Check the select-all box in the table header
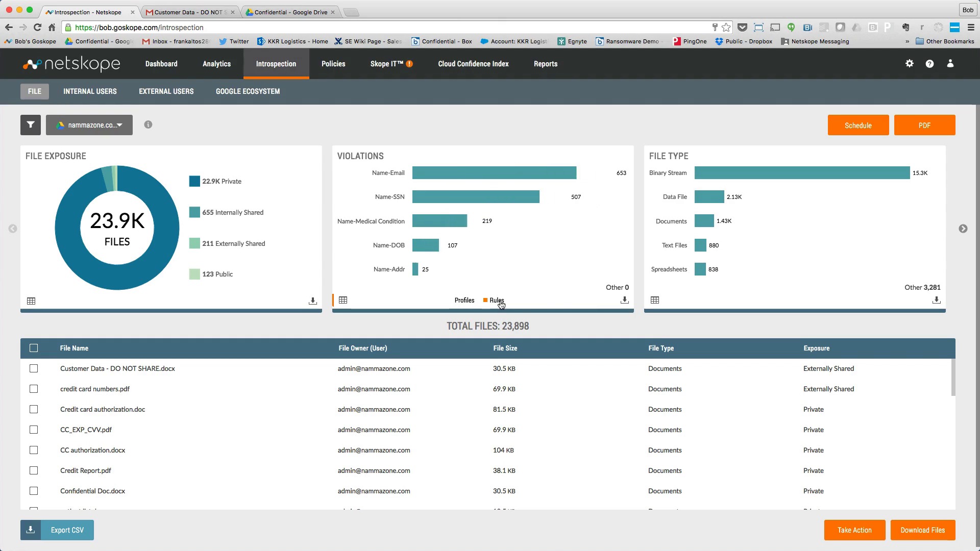This screenshot has height=551, width=980. tap(34, 348)
